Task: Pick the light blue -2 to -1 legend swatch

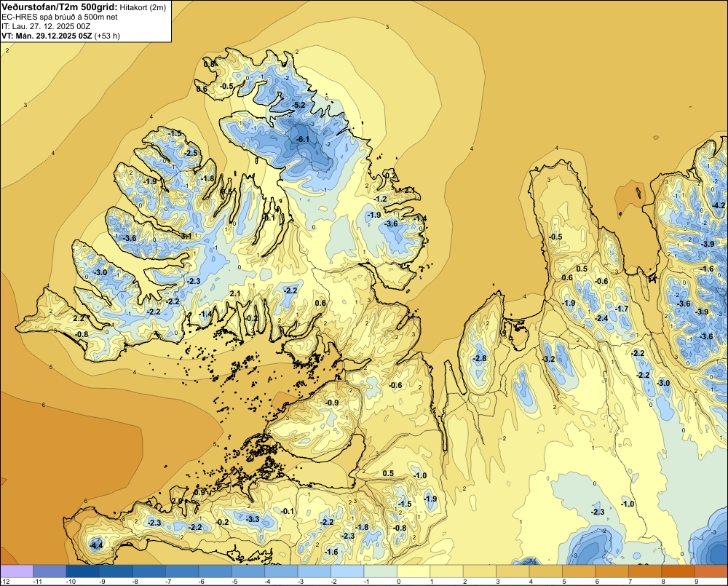Action: 347,571
